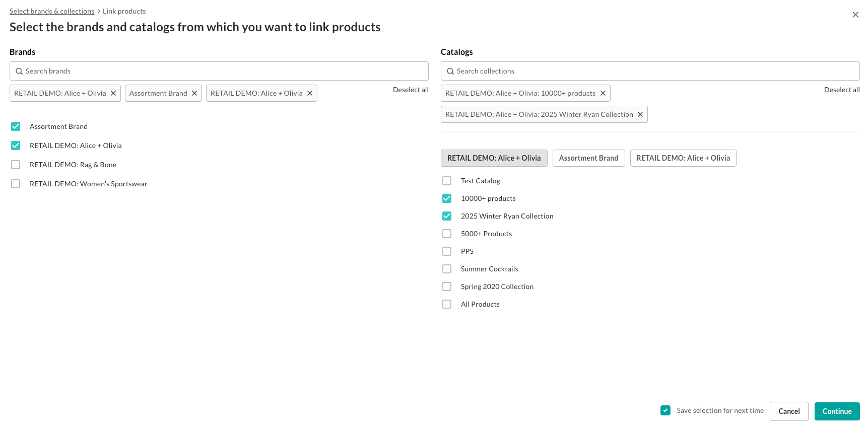Uncheck the Assortment Brand checkbox
The height and width of the screenshot is (429, 868).
click(x=16, y=126)
